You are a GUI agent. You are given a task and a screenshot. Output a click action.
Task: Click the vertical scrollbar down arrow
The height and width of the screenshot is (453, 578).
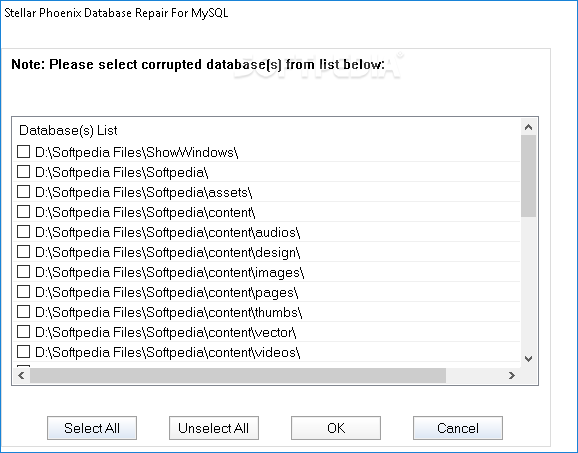tap(529, 359)
